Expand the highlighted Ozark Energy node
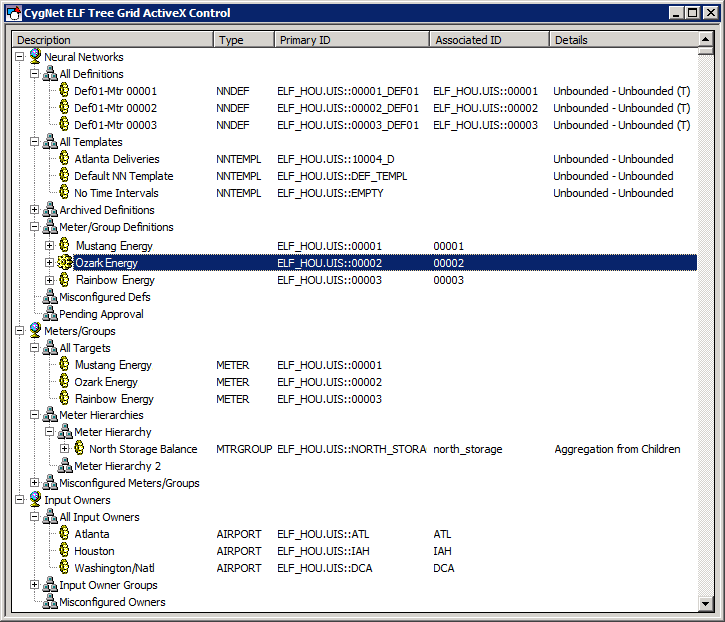The height and width of the screenshot is (622, 725). 49,263
